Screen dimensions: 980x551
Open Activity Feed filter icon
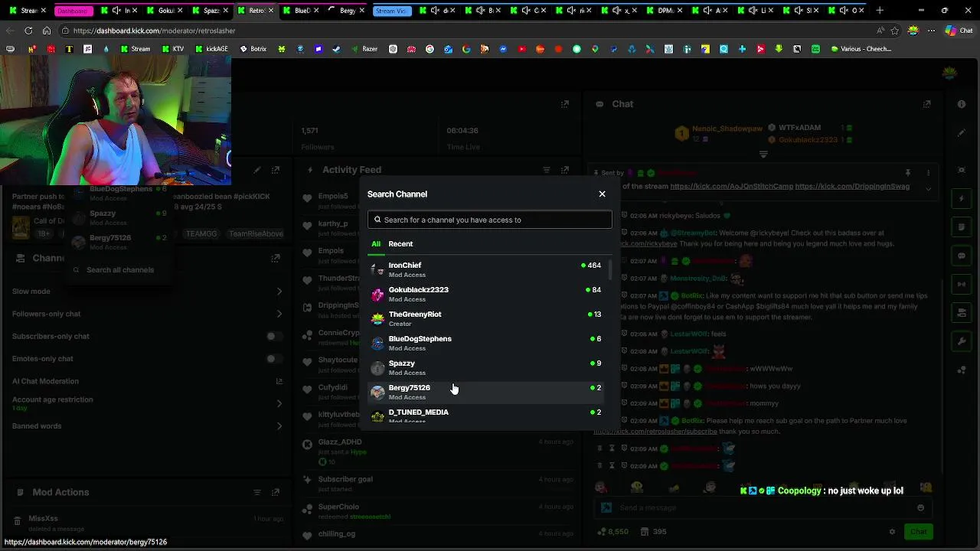547,170
